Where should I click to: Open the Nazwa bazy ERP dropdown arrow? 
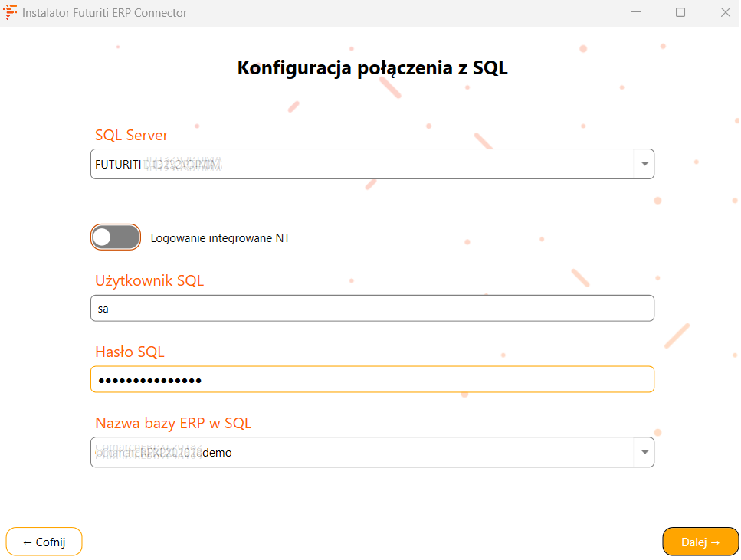coord(644,452)
